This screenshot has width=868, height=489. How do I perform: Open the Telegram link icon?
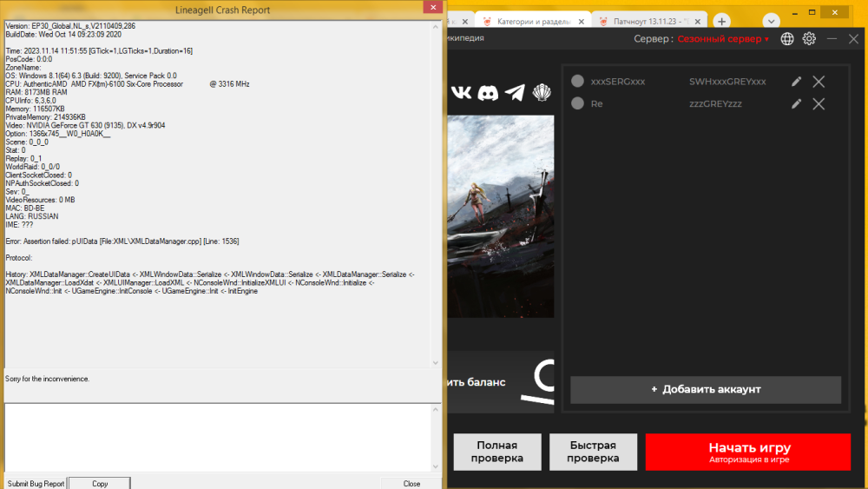[x=515, y=92]
